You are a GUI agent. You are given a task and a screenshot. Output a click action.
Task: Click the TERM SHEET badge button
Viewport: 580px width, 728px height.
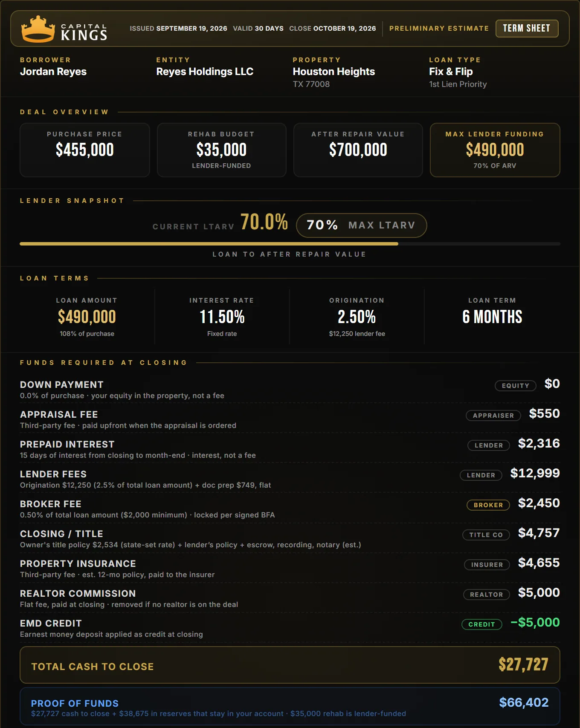(x=527, y=29)
